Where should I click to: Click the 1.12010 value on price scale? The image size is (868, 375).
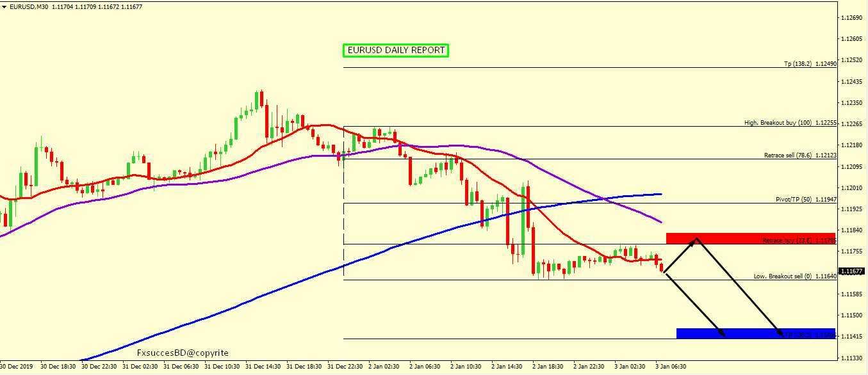852,187
